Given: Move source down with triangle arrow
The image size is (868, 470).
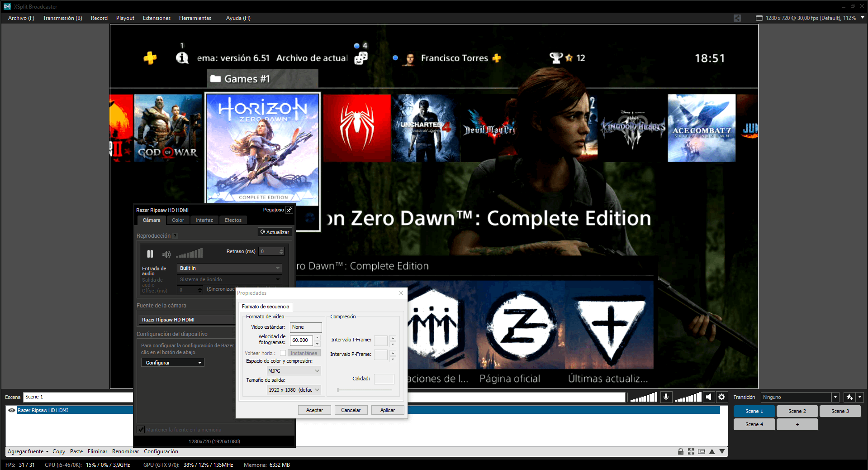Looking at the screenshot, I should pyautogui.click(x=722, y=451).
